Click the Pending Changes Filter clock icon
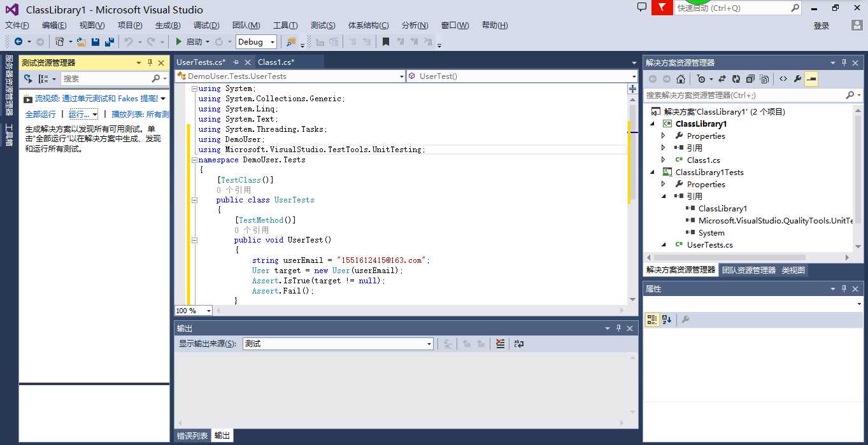 (701, 79)
